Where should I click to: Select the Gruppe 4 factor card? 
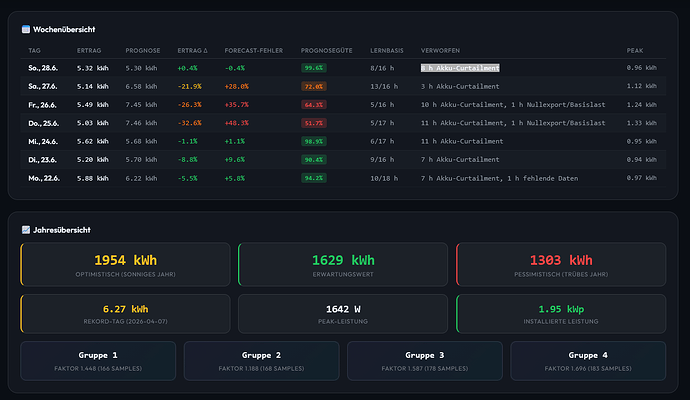click(588, 361)
